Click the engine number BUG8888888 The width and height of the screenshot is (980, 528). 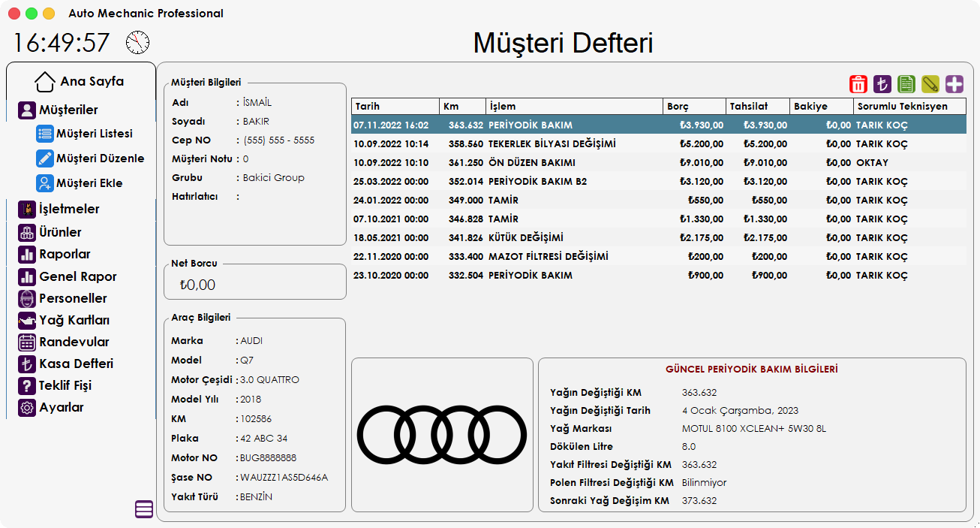click(x=268, y=458)
